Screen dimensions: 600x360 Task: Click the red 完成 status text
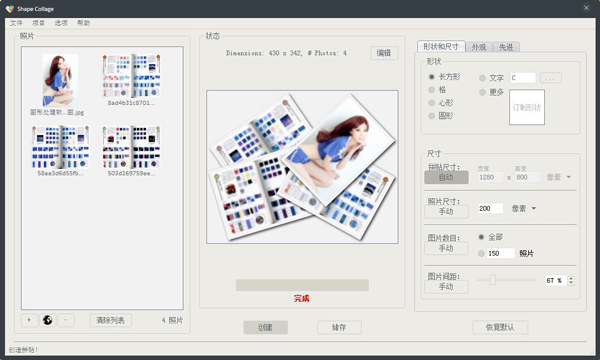coord(302,298)
